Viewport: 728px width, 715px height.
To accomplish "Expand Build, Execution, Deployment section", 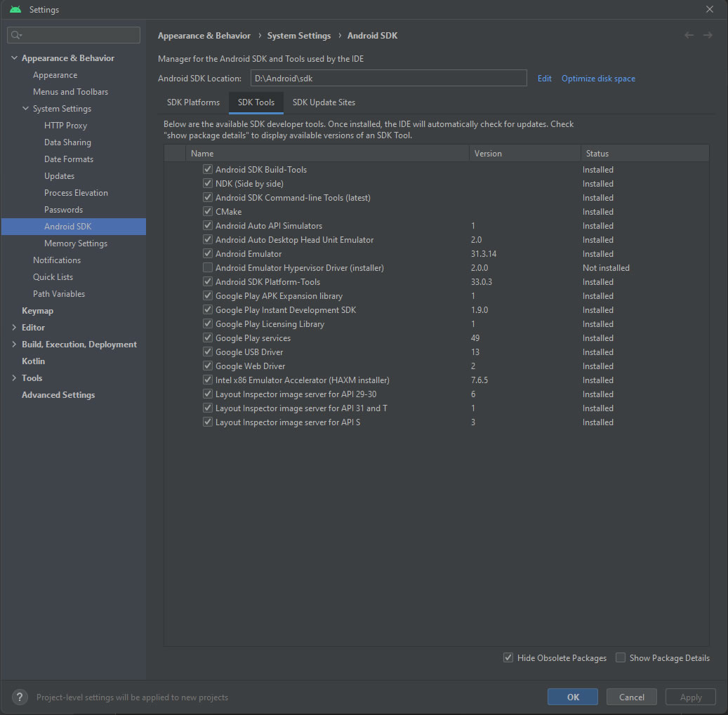I will tap(15, 344).
